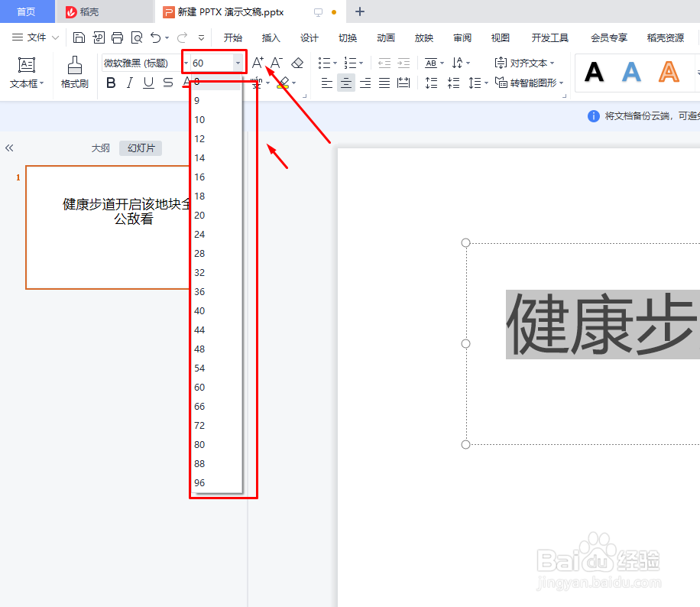Choose font size 72 from list
The width and height of the screenshot is (700, 607).
tap(216, 426)
